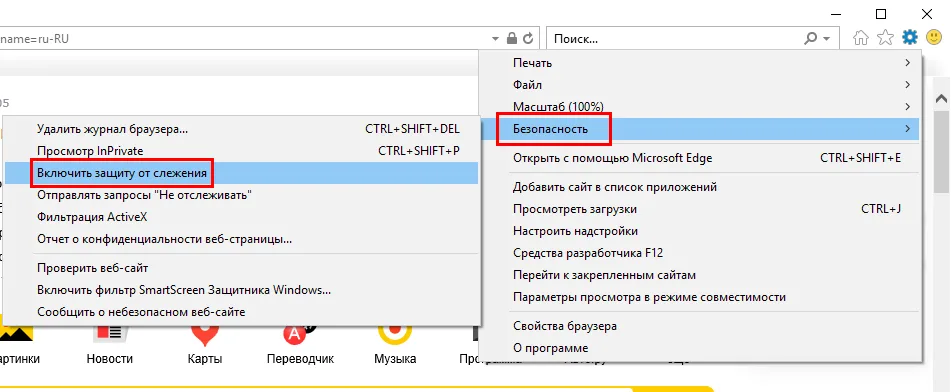Screen dimensions: 951x392
Task: Click the refresh icon in address bar
Action: pos(528,39)
